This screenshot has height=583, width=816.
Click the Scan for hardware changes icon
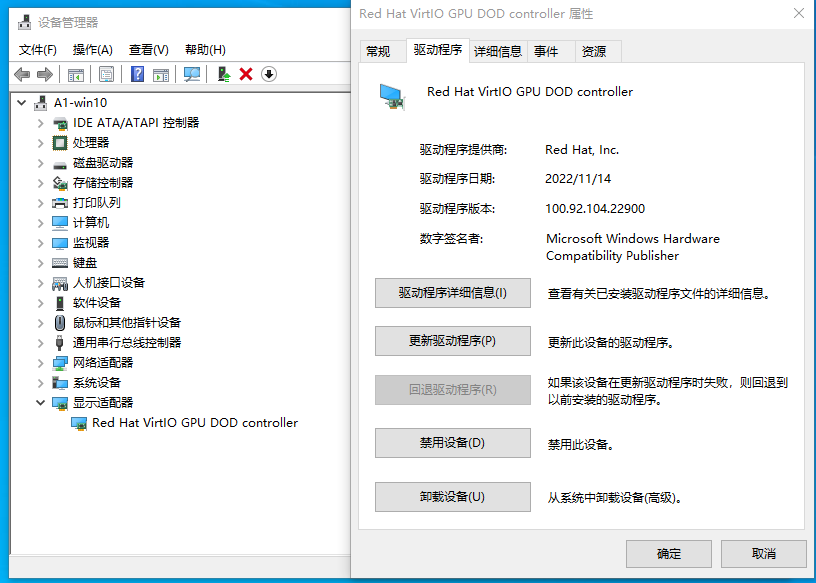tap(192, 74)
